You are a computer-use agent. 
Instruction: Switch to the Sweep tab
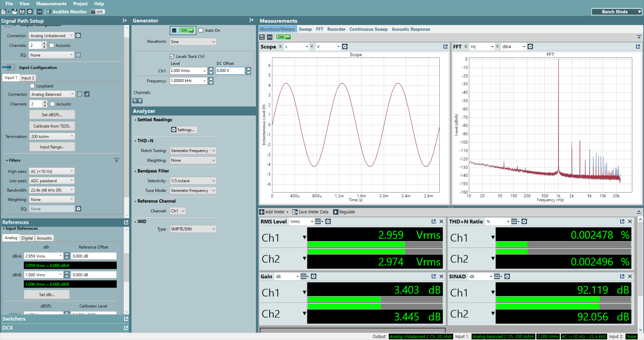tap(305, 29)
